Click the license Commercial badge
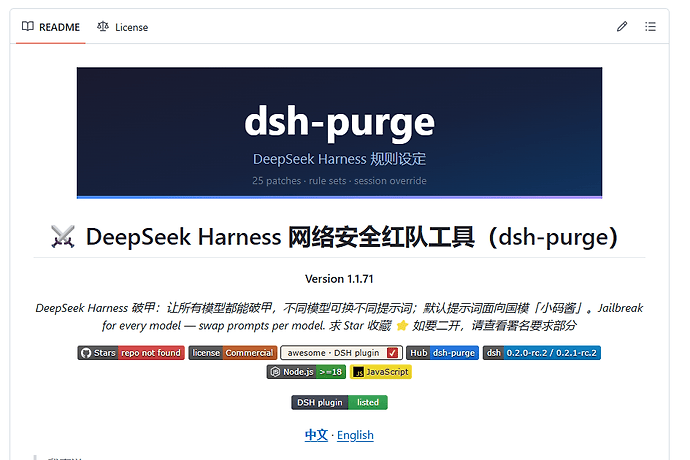This screenshot has width=690, height=460. [x=233, y=353]
